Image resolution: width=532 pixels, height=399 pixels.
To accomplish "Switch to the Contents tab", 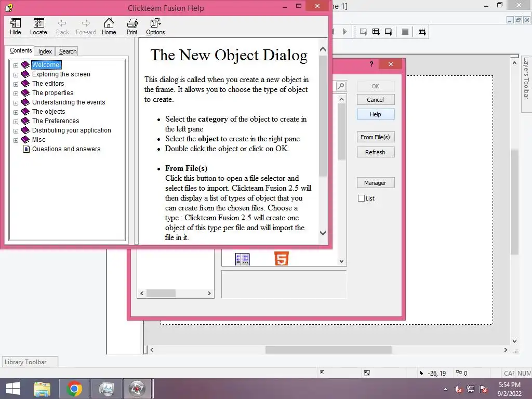I will pos(21,50).
